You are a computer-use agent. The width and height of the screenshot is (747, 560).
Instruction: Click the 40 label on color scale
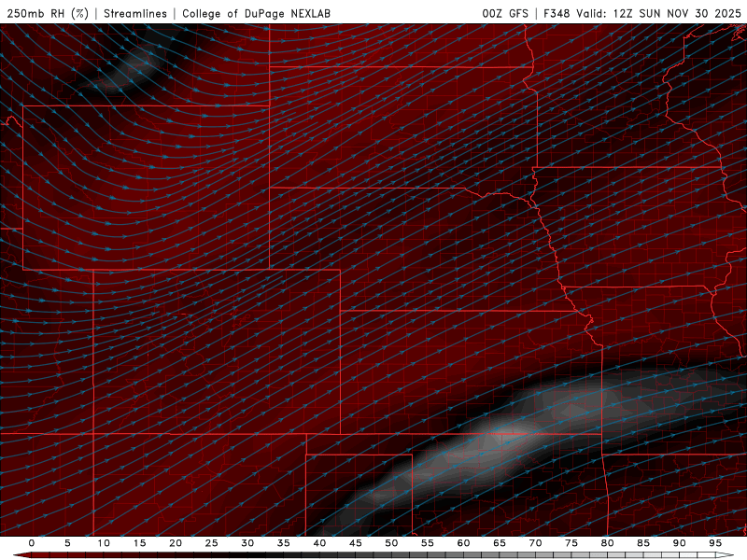319,543
